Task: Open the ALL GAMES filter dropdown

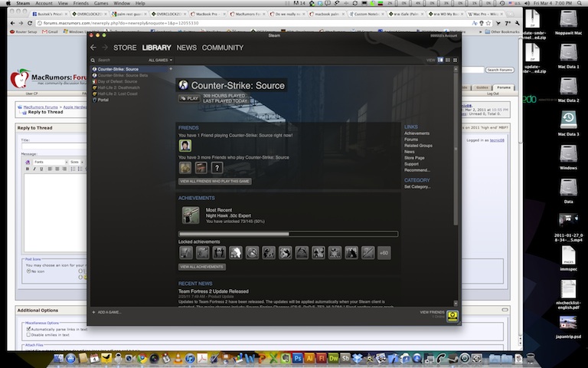Action: tap(160, 60)
